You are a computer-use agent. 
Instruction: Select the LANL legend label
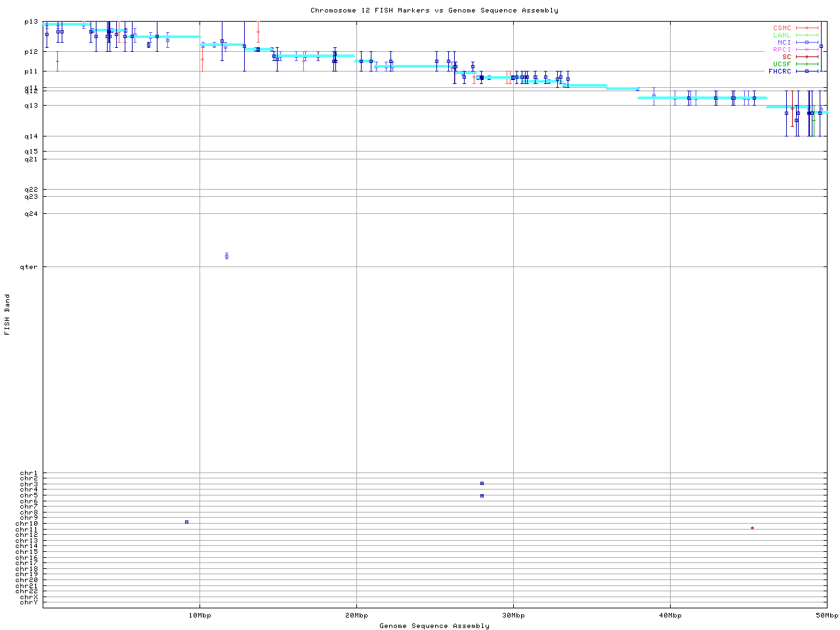click(782, 35)
